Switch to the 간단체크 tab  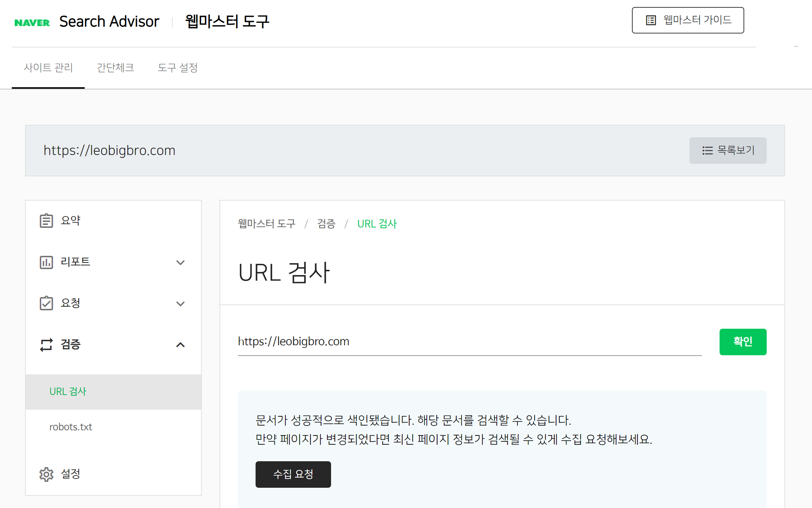click(x=115, y=68)
